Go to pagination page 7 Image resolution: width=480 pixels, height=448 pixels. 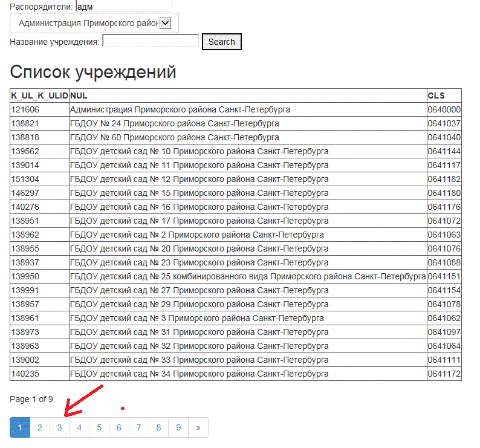coord(138,427)
